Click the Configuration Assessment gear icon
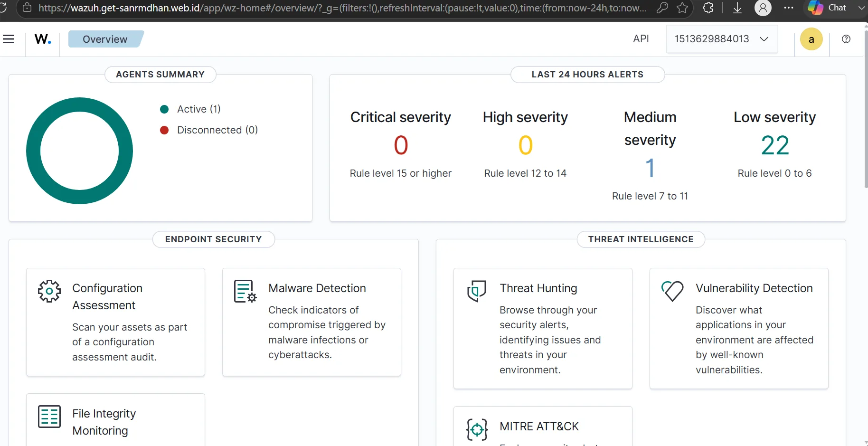The image size is (868, 446). tap(49, 291)
